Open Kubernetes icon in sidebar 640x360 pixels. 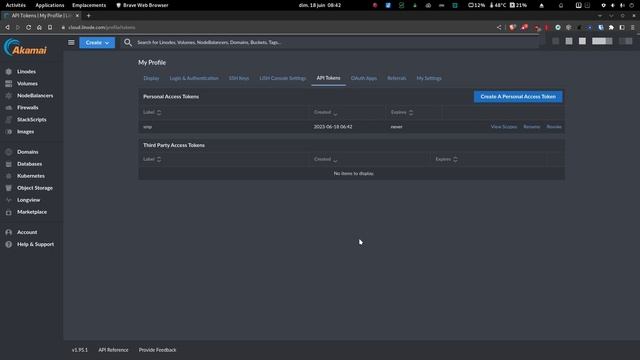point(9,176)
